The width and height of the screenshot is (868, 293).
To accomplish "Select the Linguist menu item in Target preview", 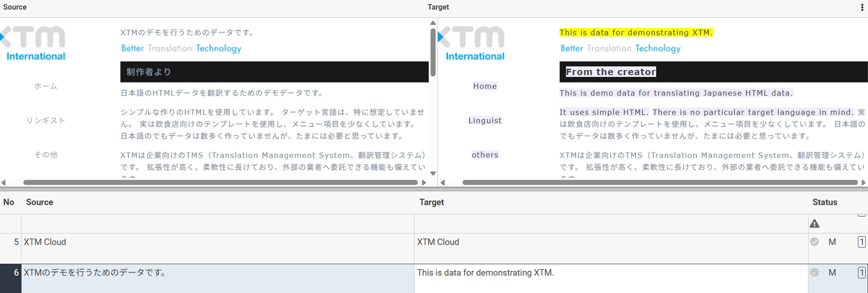I will pos(485,121).
